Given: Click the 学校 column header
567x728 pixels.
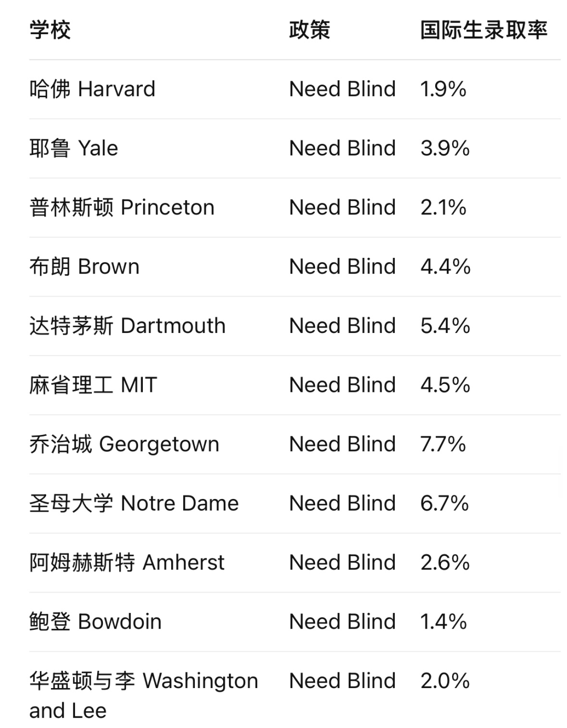Looking at the screenshot, I should point(50,30).
